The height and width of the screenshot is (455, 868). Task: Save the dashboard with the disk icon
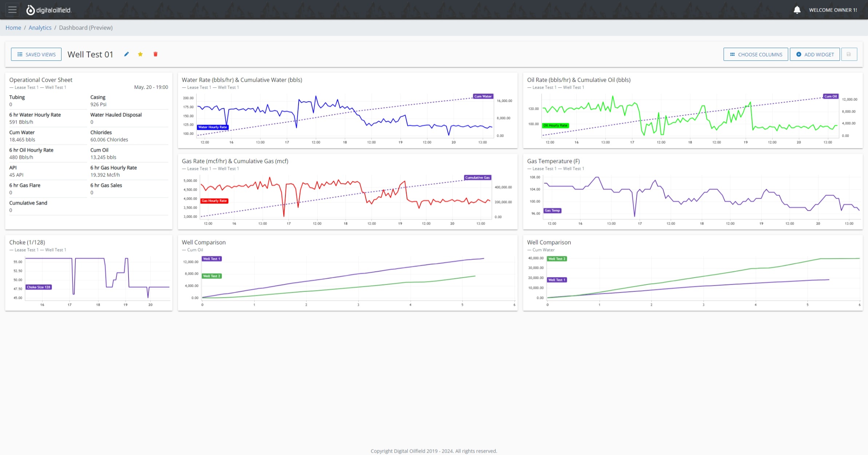point(849,54)
